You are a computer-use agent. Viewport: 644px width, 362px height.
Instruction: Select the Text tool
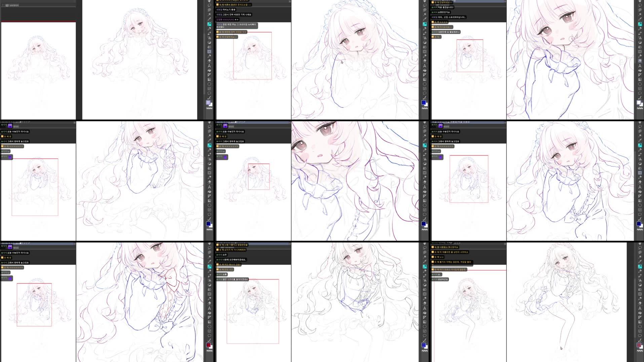tap(210, 66)
